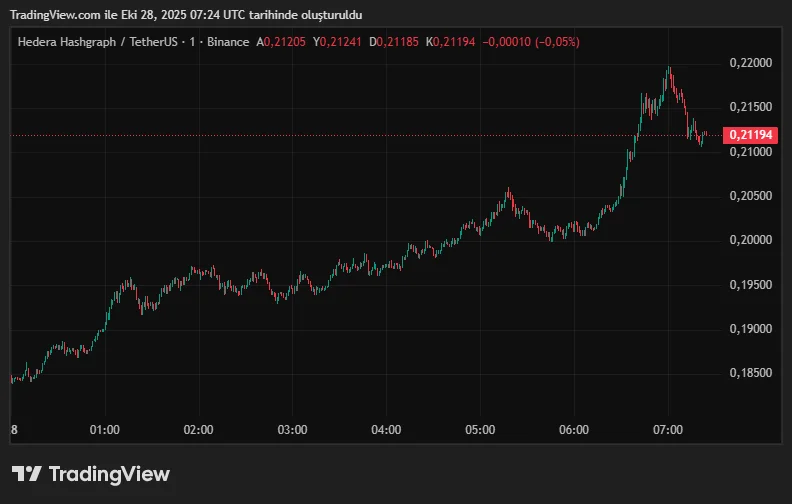The height and width of the screenshot is (504, 792).
Task: Click the 0,20000 price axis label
Action: pos(750,240)
